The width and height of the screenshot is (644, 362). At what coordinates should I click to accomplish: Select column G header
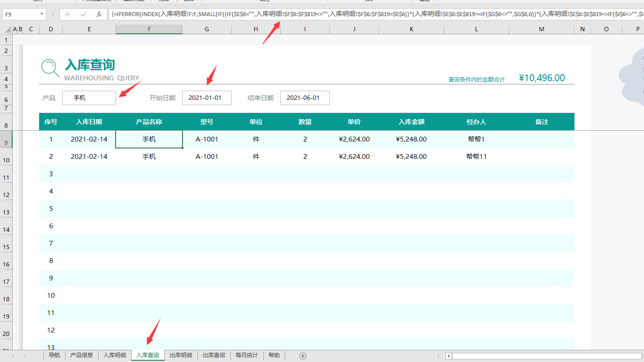click(x=207, y=29)
